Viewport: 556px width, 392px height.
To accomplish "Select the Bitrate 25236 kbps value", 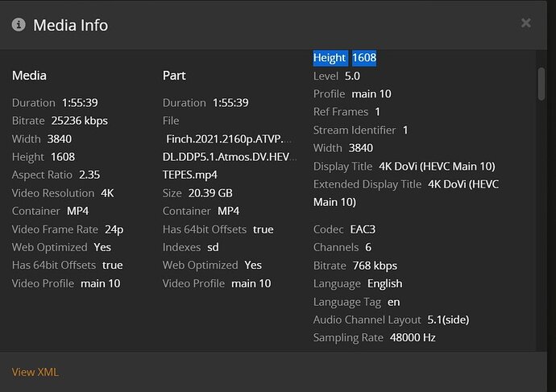I will [79, 121].
